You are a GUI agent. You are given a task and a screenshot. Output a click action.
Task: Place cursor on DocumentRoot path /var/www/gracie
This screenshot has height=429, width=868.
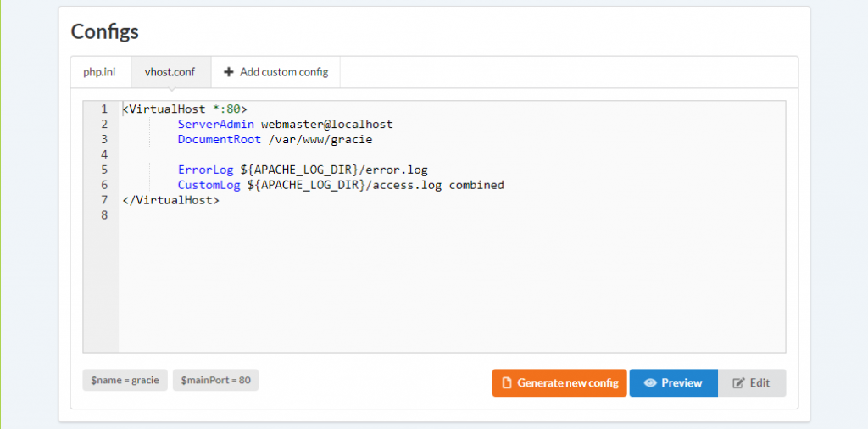[320, 140]
